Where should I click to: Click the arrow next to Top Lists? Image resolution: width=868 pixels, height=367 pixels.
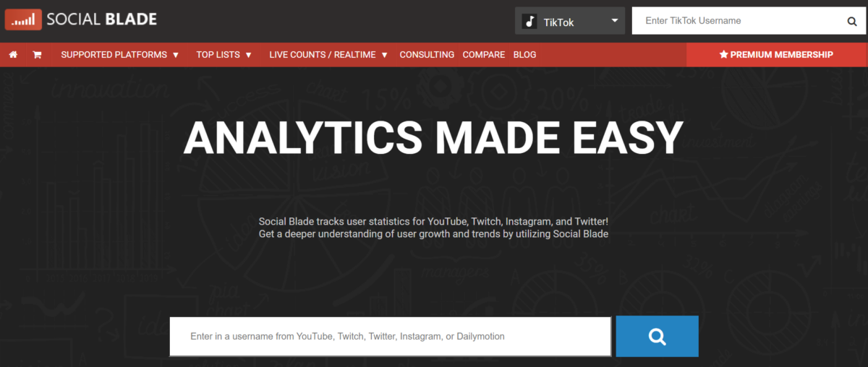(248, 55)
